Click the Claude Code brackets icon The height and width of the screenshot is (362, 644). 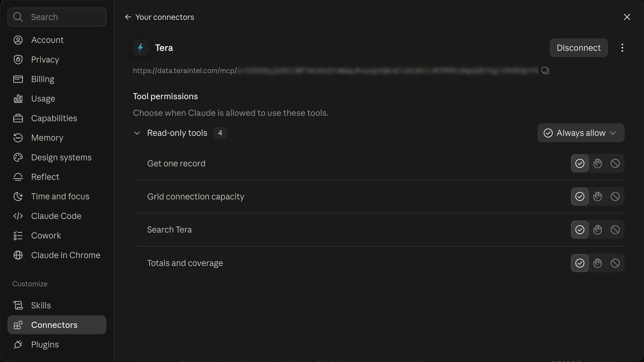18,216
